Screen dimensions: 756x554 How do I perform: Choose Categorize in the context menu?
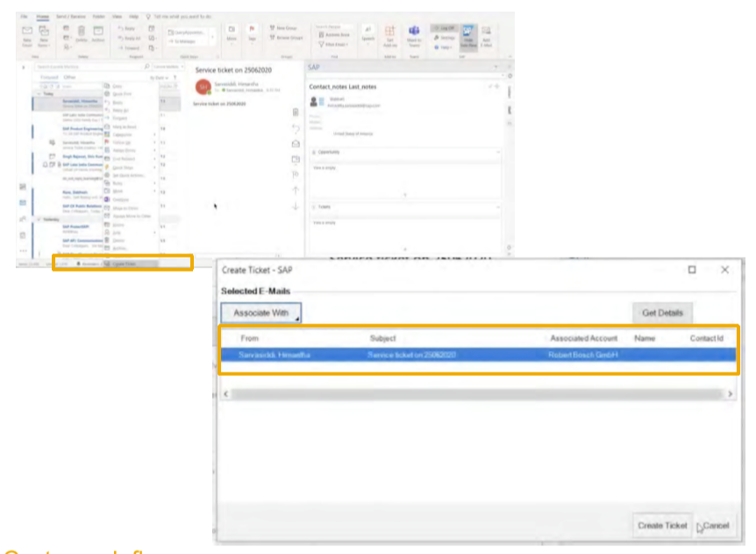(x=129, y=135)
